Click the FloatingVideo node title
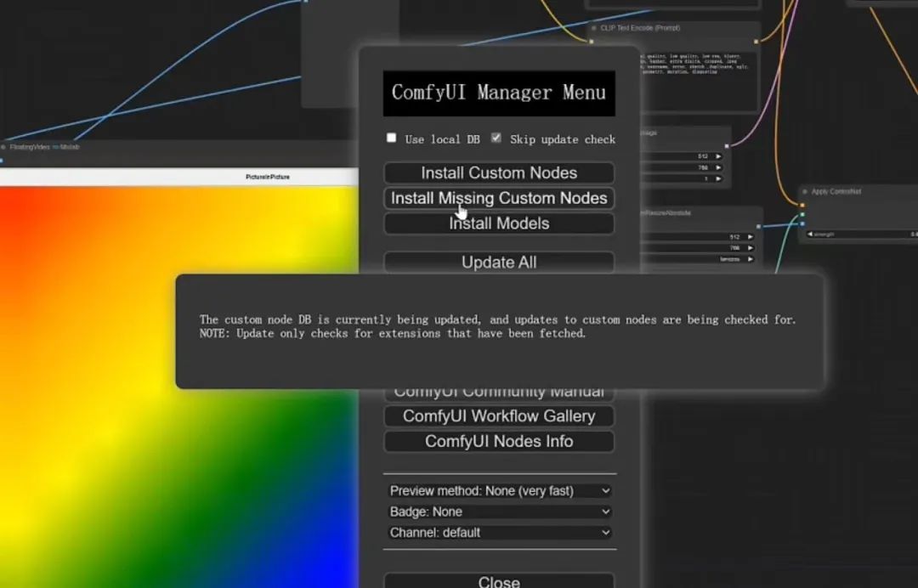The height and width of the screenshot is (588, 918). pyautogui.click(x=44, y=147)
